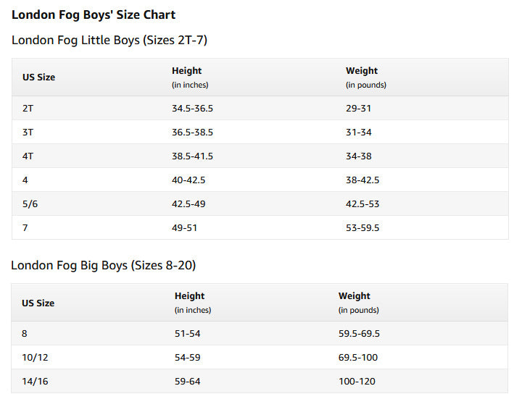Click the Big Boys (Sizes 8-20) heading
This screenshot has height=420, width=522.
pos(103,265)
